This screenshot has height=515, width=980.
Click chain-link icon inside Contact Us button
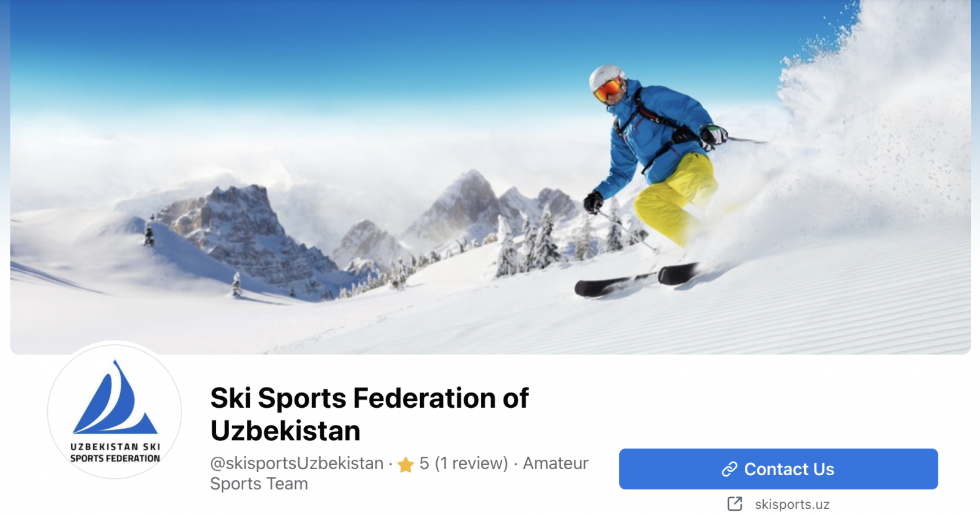pos(729,470)
